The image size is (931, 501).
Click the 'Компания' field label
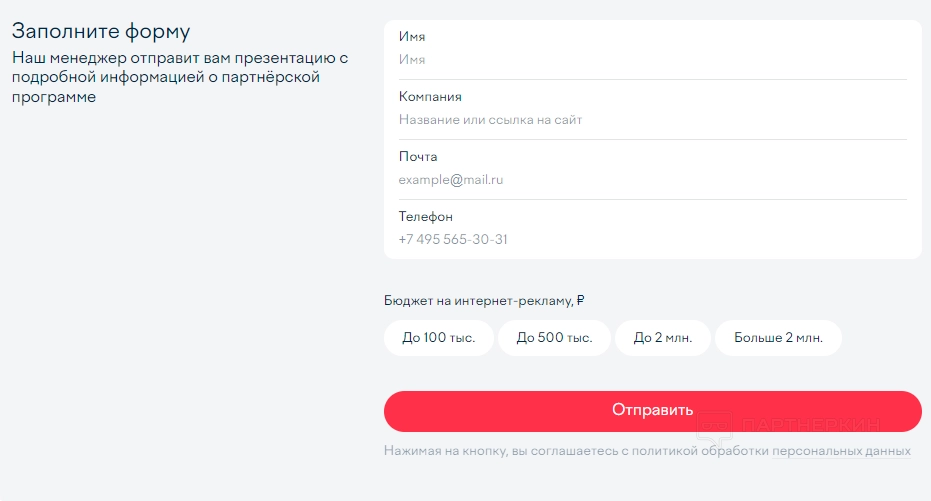point(430,97)
